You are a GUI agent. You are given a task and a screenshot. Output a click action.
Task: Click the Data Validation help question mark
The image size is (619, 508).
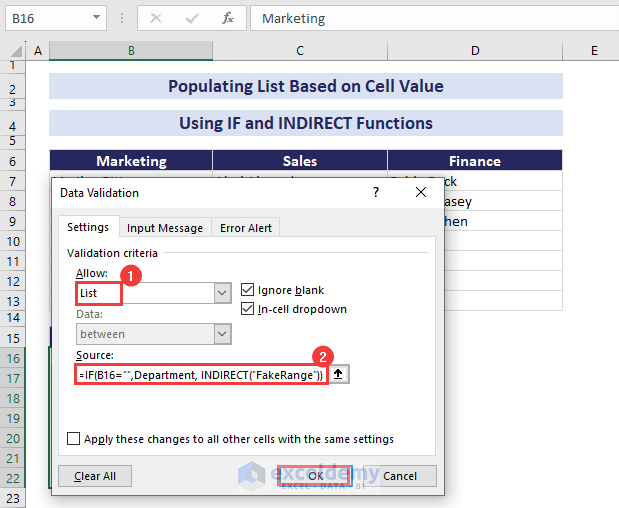click(376, 192)
